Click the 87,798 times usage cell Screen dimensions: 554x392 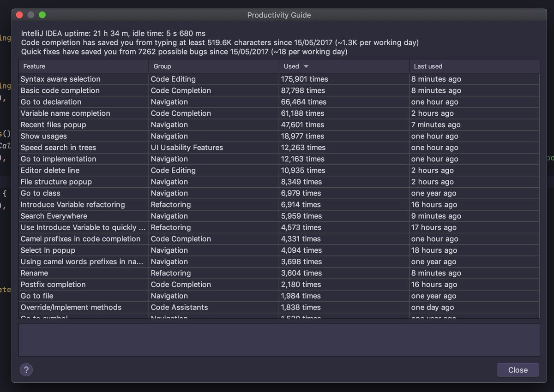coord(344,90)
